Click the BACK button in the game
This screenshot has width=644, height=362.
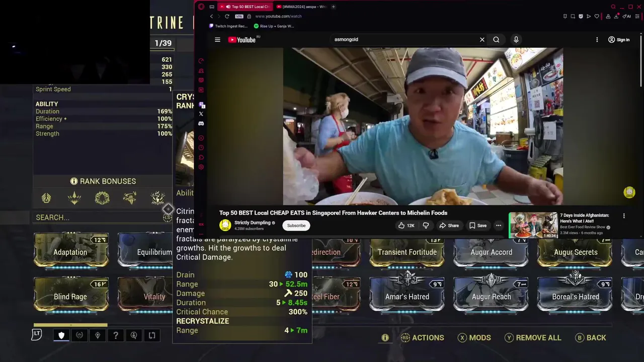coord(591,338)
